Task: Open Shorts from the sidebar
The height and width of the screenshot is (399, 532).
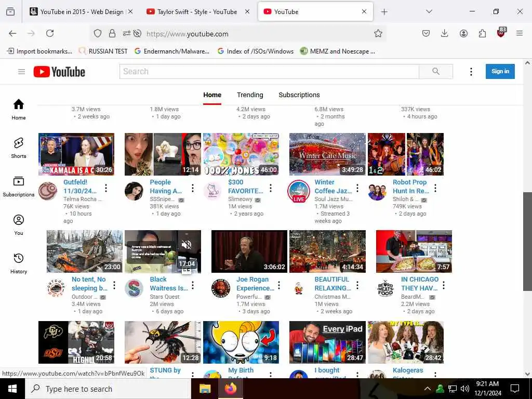Action: (19, 148)
